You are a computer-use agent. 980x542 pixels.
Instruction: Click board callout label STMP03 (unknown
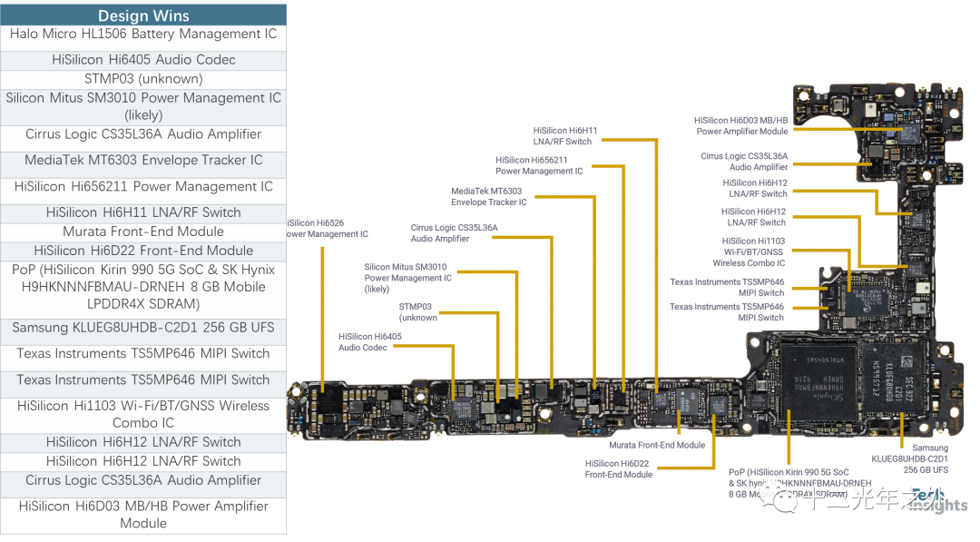point(418,312)
